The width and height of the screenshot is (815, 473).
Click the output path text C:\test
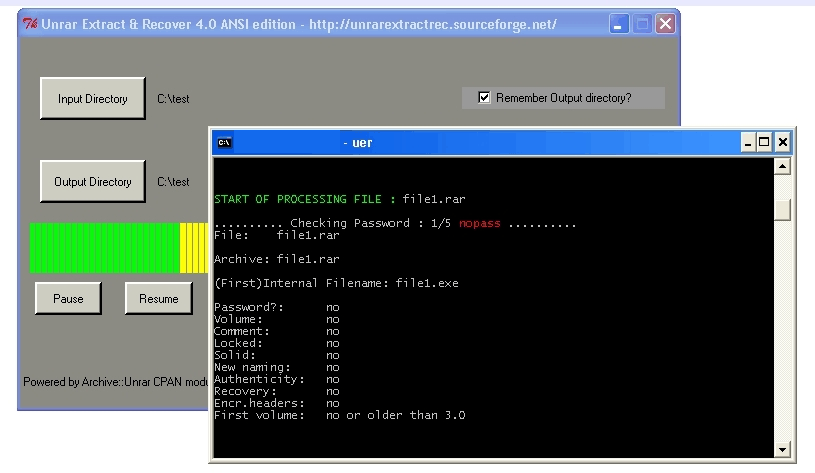pyautogui.click(x=173, y=182)
